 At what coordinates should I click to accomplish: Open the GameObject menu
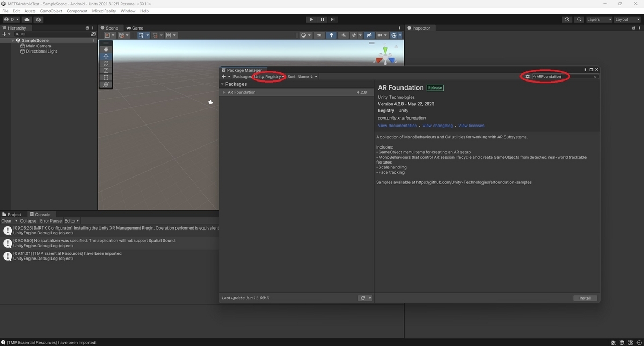click(x=51, y=11)
